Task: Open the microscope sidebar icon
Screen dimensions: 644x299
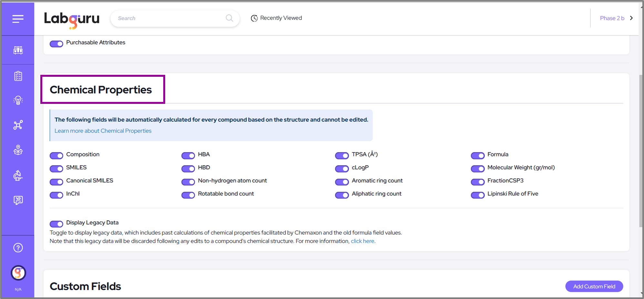Action: click(18, 175)
